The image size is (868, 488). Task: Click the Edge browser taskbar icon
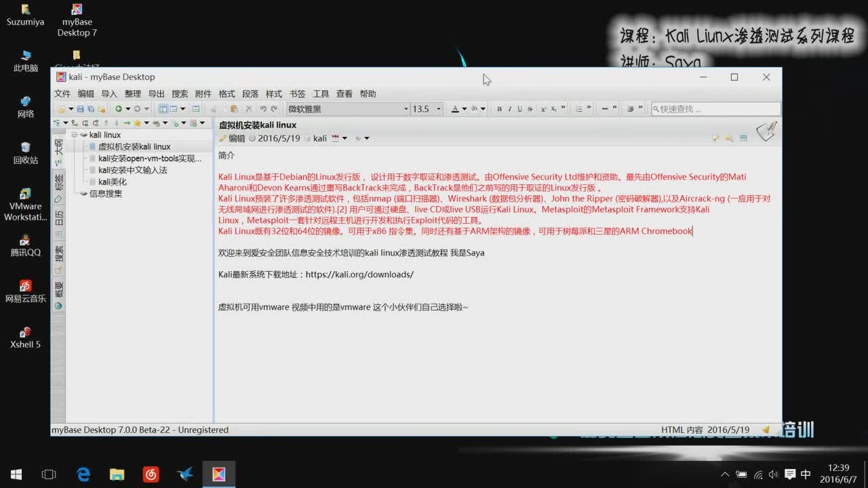point(83,474)
